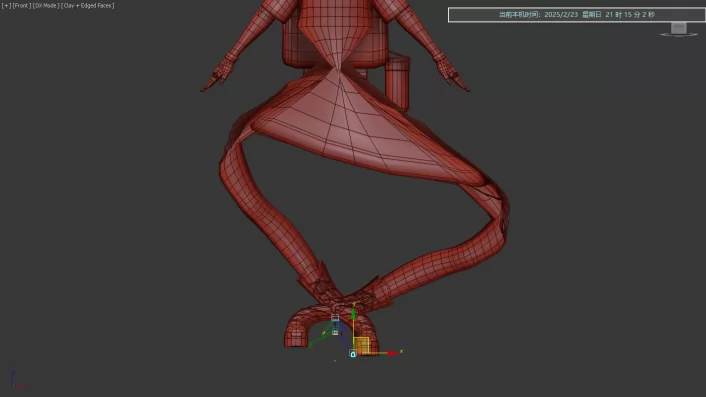Open the Front point-of-view viewport menu
Viewport: 706px width, 397px height.
(22, 6)
